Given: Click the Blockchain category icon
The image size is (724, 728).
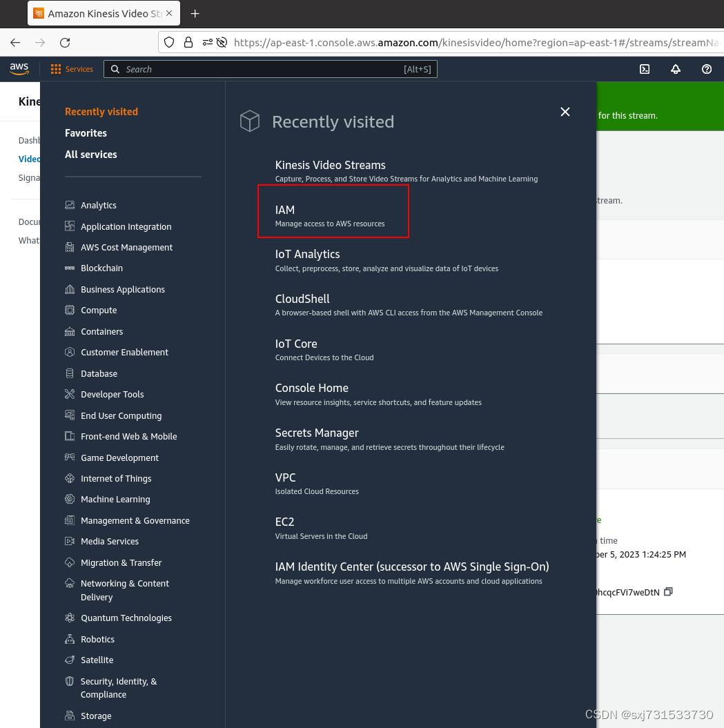Looking at the screenshot, I should coord(70,268).
